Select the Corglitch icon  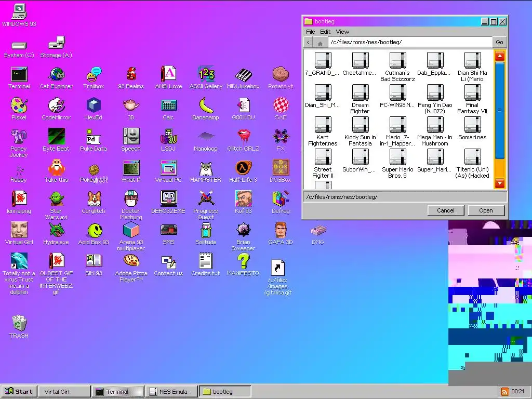[94, 203]
